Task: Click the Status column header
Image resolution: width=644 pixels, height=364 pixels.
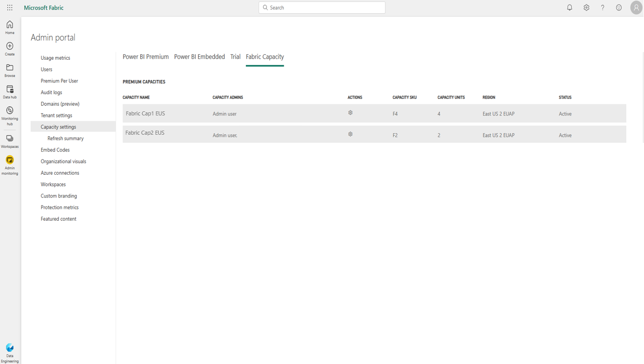Action: pyautogui.click(x=565, y=97)
